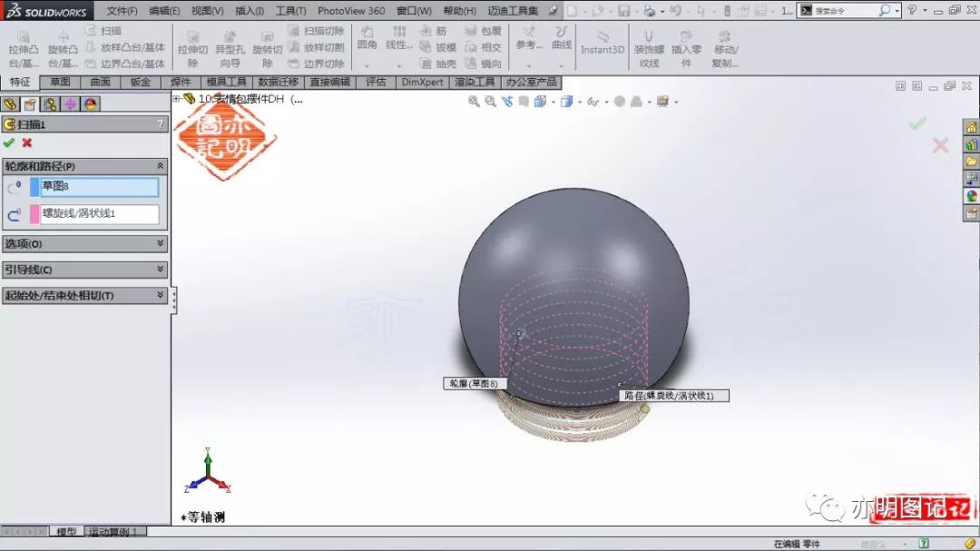The image size is (980, 551).
Task: Click the 圆角 fillet tool
Action: coord(367,37)
